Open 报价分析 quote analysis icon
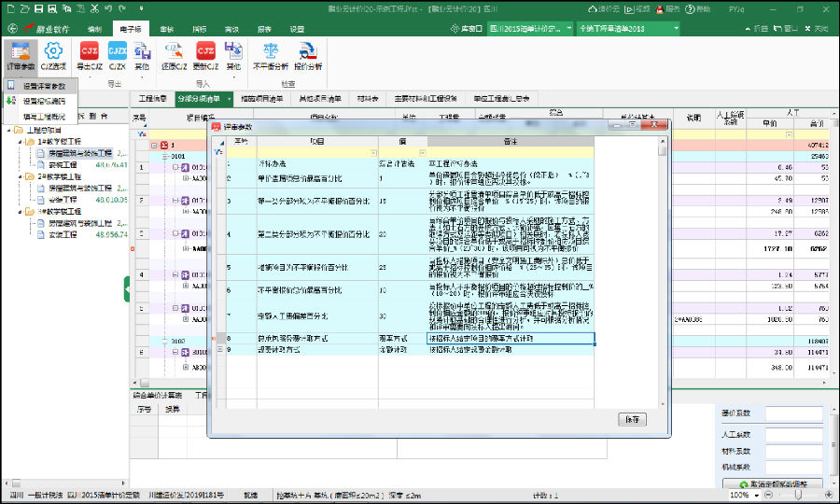The image size is (840, 504). [x=308, y=55]
